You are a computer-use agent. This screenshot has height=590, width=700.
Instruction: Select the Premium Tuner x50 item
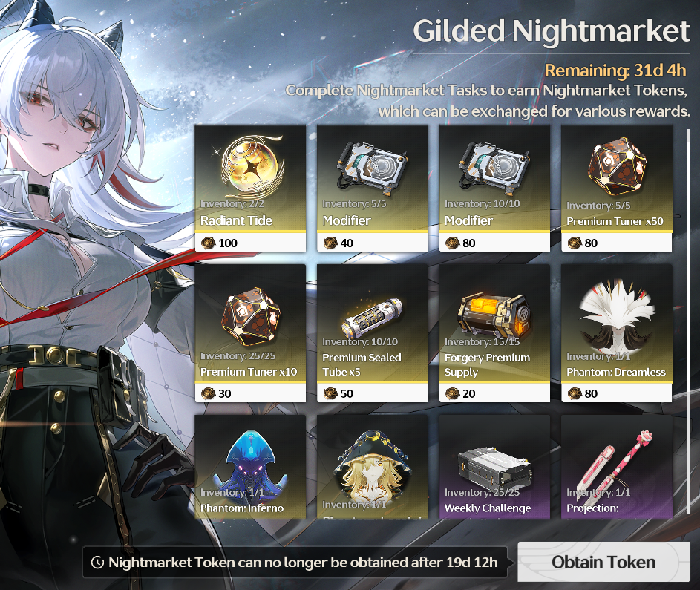[x=617, y=188]
